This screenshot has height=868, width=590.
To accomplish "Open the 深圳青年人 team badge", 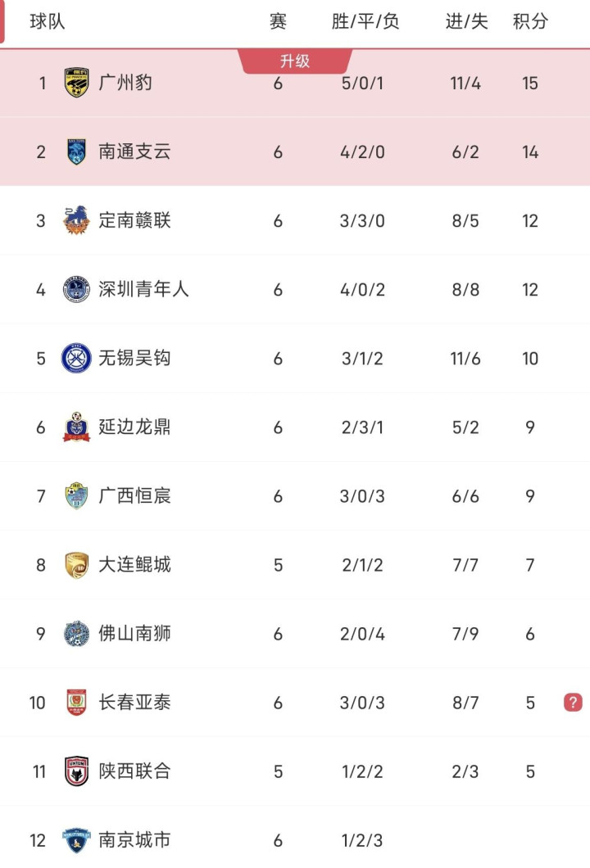I will [77, 289].
